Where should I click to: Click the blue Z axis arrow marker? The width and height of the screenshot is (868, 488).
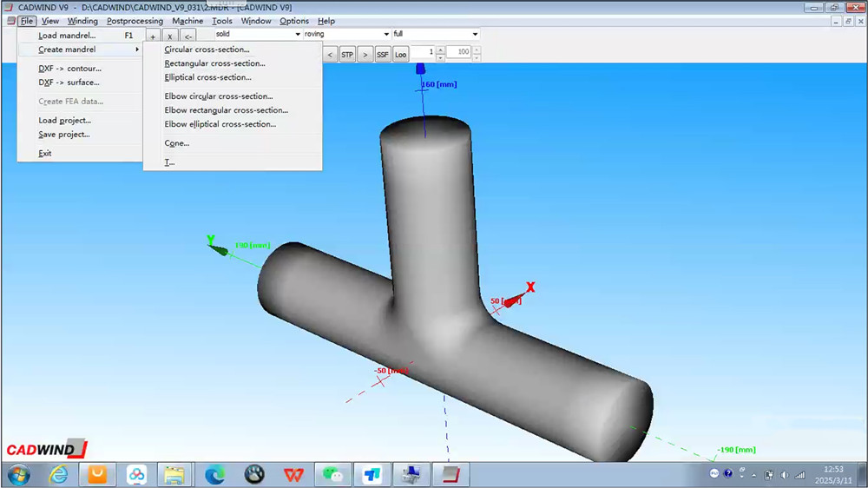pyautogui.click(x=420, y=69)
